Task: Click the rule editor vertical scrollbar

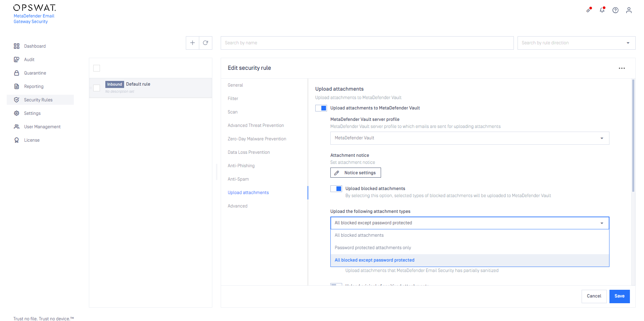Action: (x=633, y=136)
